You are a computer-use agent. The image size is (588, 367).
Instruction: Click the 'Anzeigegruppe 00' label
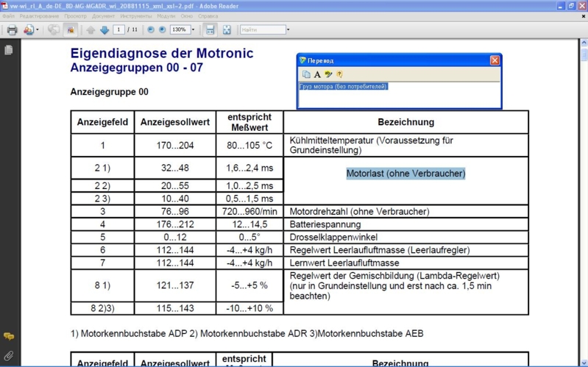click(x=109, y=92)
